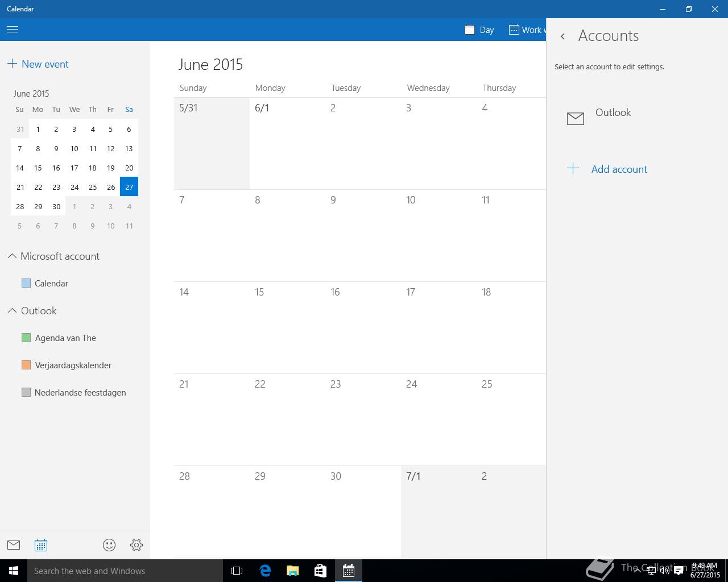Click the Work week grid icon

514,30
